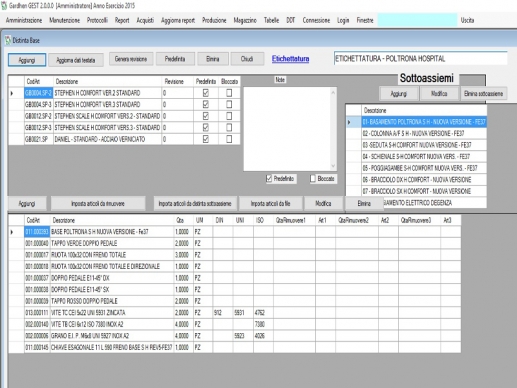The width and height of the screenshot is (517, 388).
Task: Select subassembly 03 - Seduta S-H Comfort
Action: (x=424, y=145)
